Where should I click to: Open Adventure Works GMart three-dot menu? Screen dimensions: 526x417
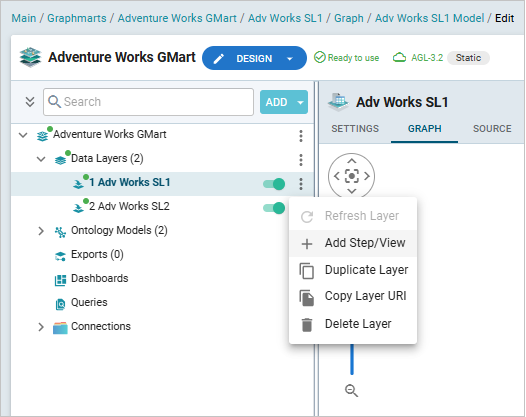[301, 136]
